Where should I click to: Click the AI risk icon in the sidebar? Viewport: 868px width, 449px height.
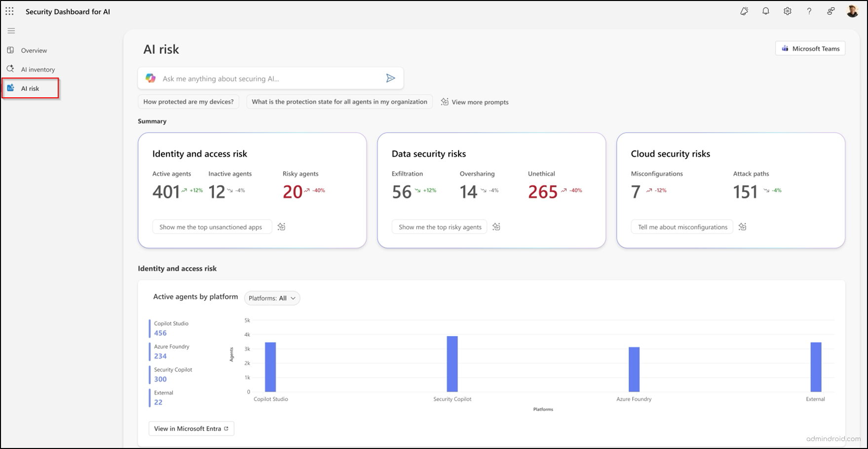pyautogui.click(x=11, y=88)
